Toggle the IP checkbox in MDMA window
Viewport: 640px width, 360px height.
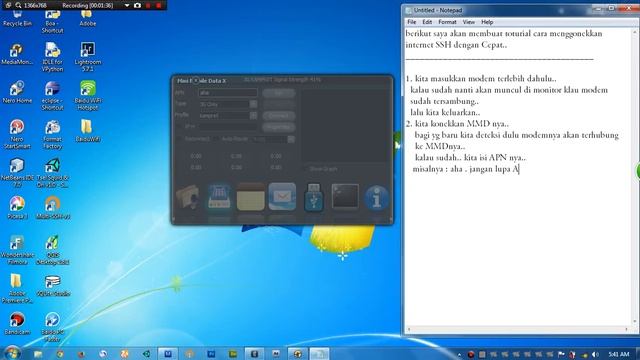point(179,127)
